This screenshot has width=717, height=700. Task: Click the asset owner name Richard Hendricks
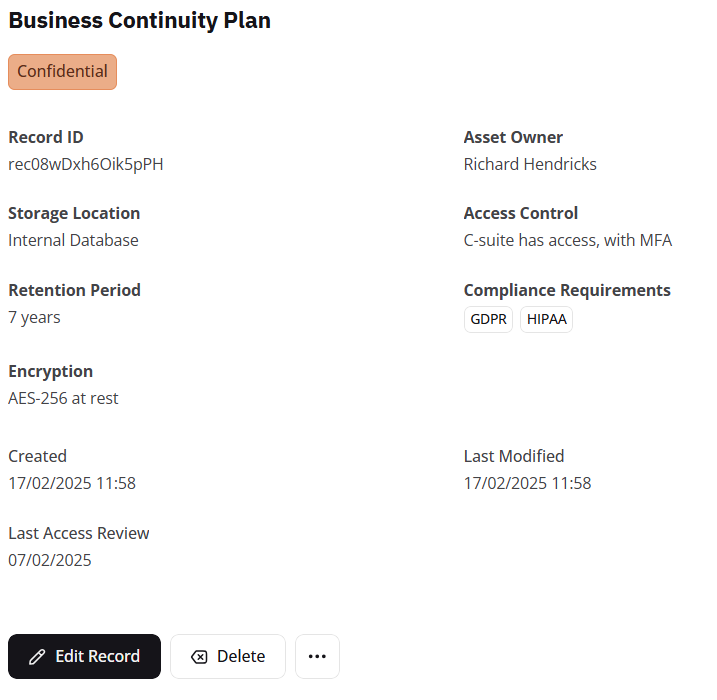[x=530, y=164]
